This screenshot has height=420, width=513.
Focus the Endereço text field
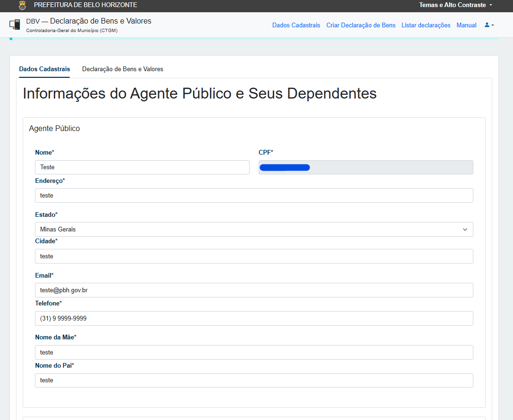point(254,196)
